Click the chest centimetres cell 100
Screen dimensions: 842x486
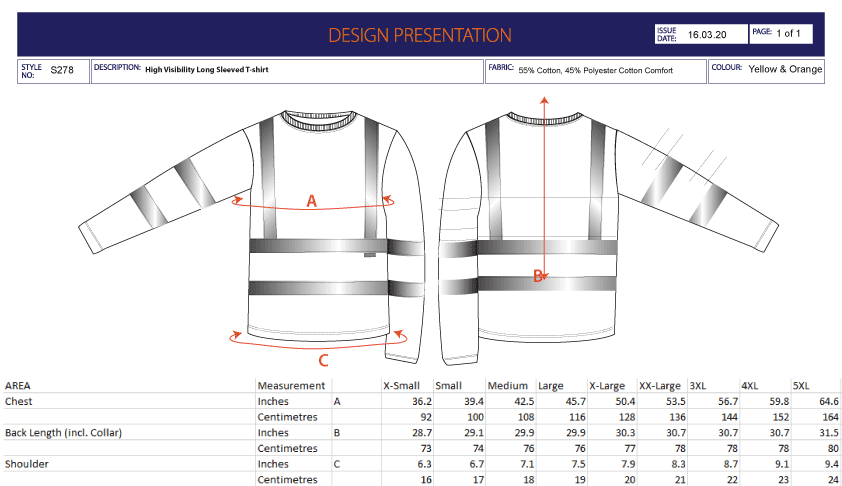coord(475,417)
